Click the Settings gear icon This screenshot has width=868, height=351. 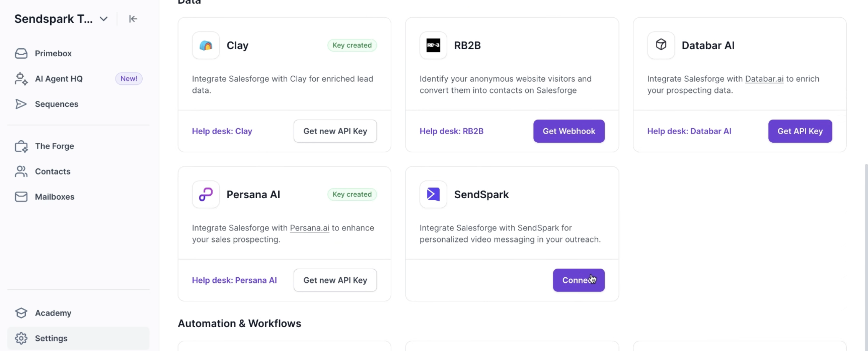click(x=21, y=338)
